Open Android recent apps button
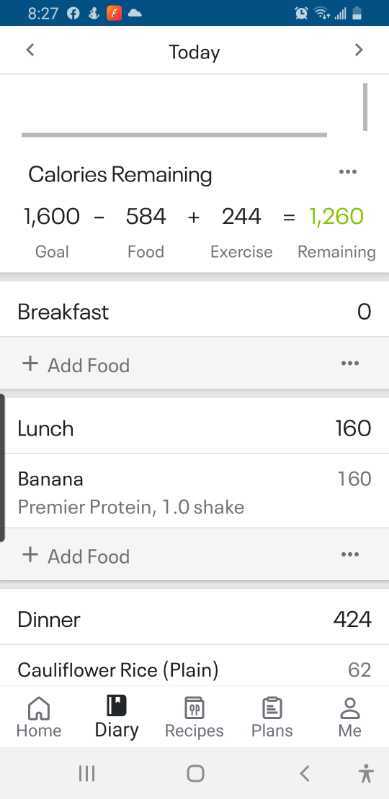The width and height of the screenshot is (389, 799). coord(87,774)
